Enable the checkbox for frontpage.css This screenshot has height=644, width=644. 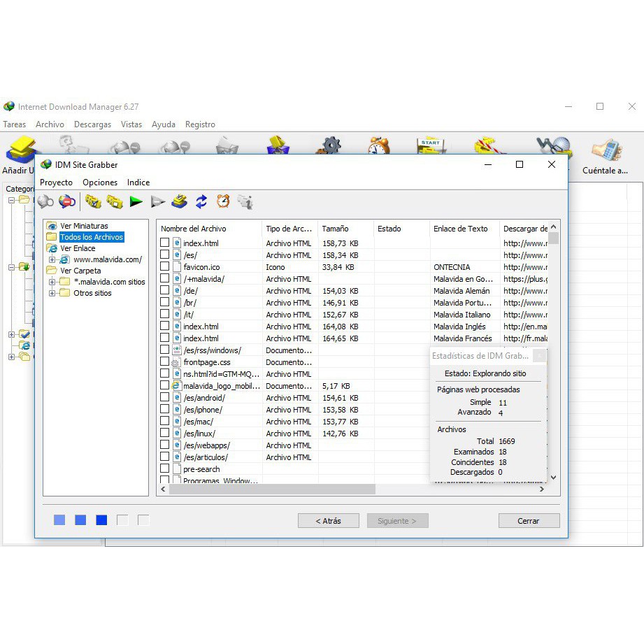[x=165, y=362]
